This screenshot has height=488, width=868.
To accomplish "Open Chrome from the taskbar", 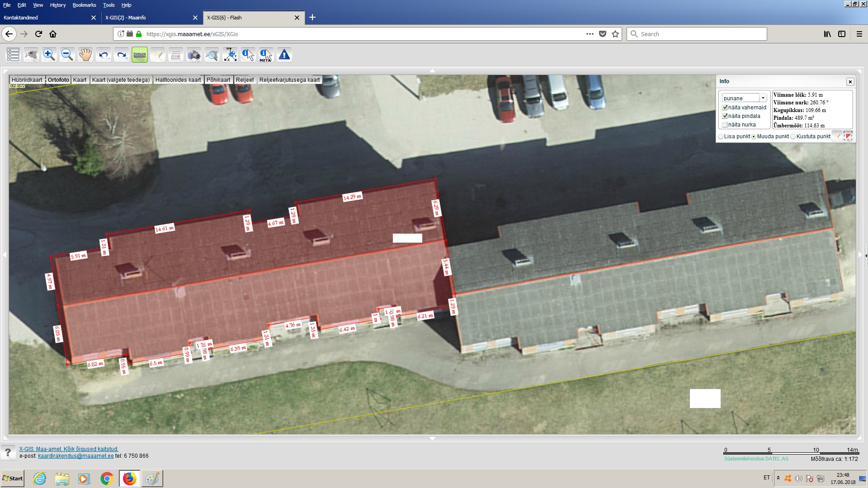I will (107, 479).
